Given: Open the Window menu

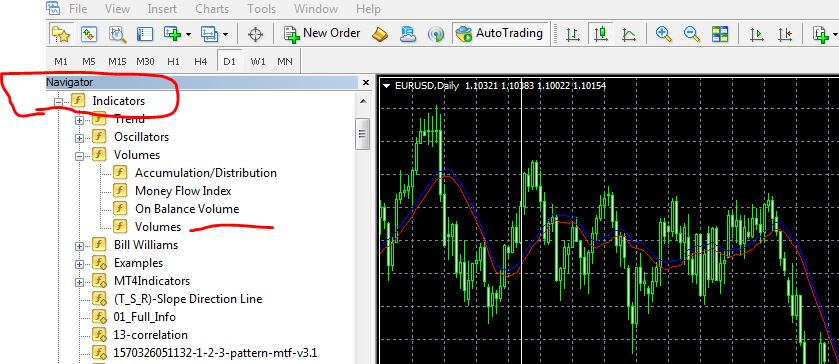Looking at the screenshot, I should pos(316,9).
